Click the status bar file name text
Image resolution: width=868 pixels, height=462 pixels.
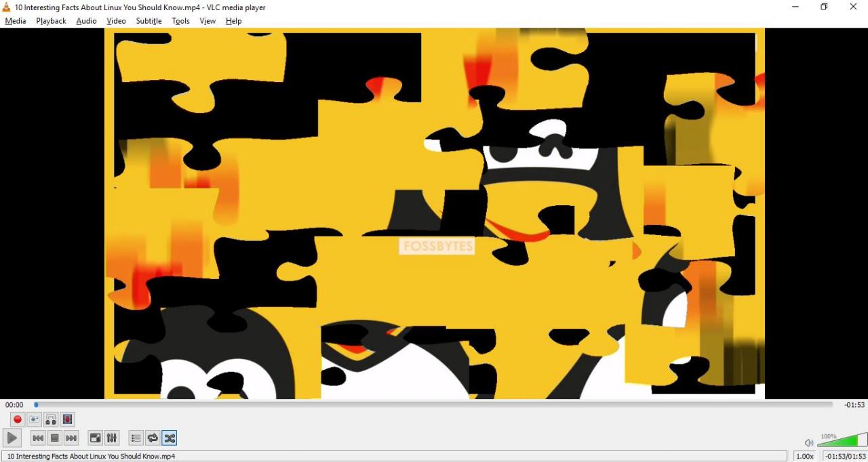[91, 457]
